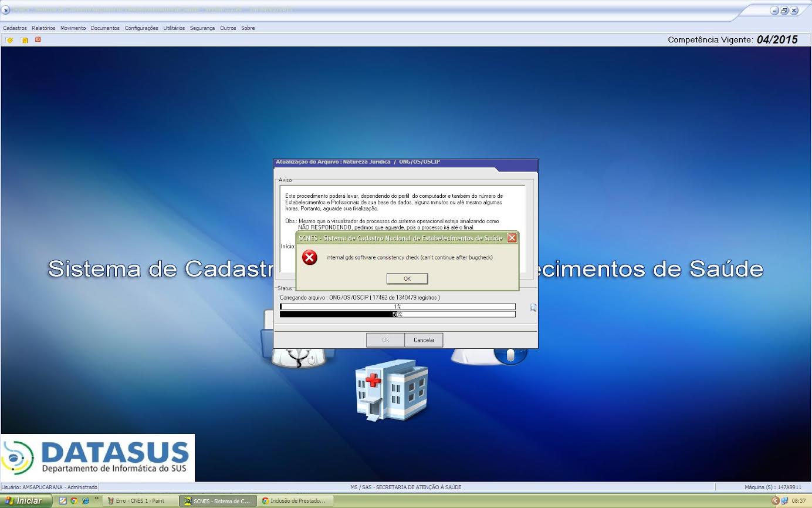Click Cancelar in the update dialog
This screenshot has height=508, width=812.
[x=424, y=340]
